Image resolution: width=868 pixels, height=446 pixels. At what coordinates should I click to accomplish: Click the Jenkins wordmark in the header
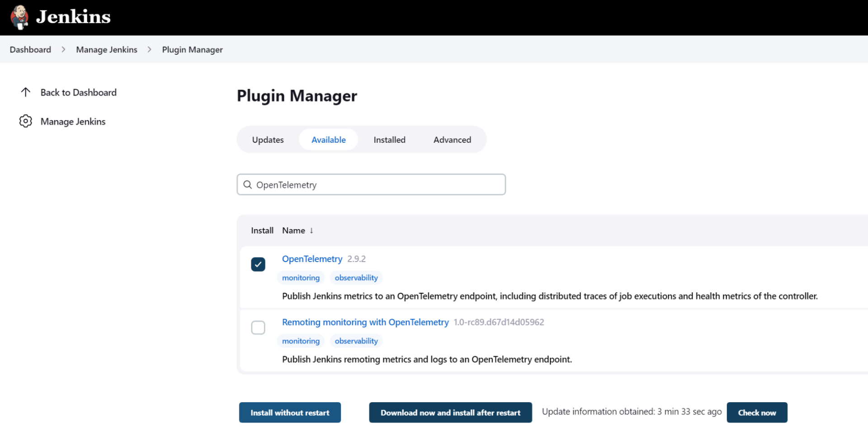(x=73, y=17)
